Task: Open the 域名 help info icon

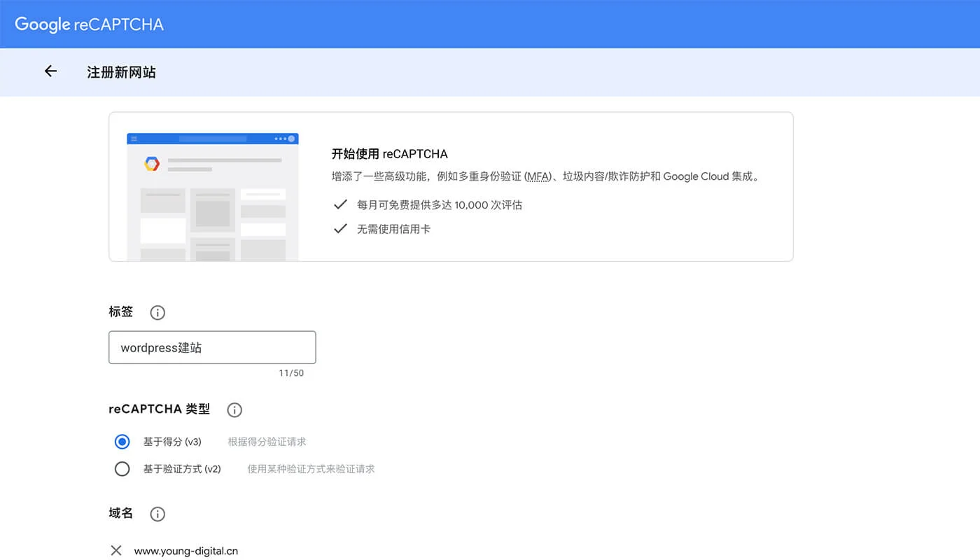Action: pos(157,514)
